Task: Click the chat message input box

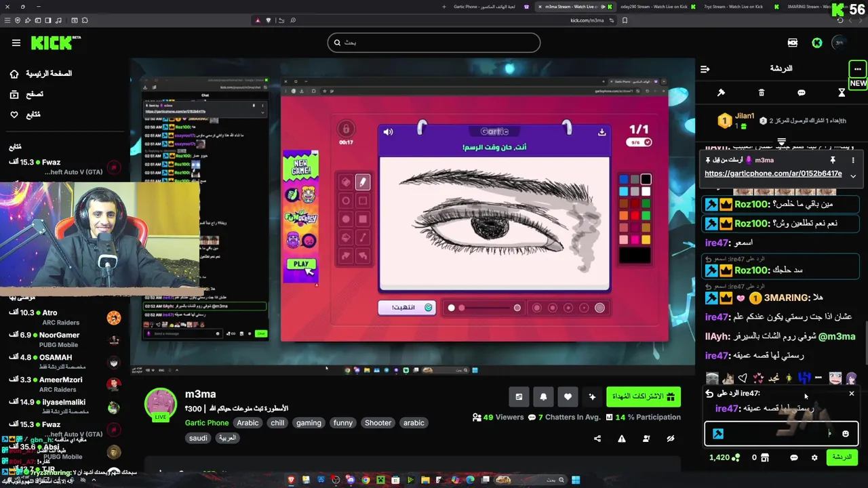Action: click(781, 434)
